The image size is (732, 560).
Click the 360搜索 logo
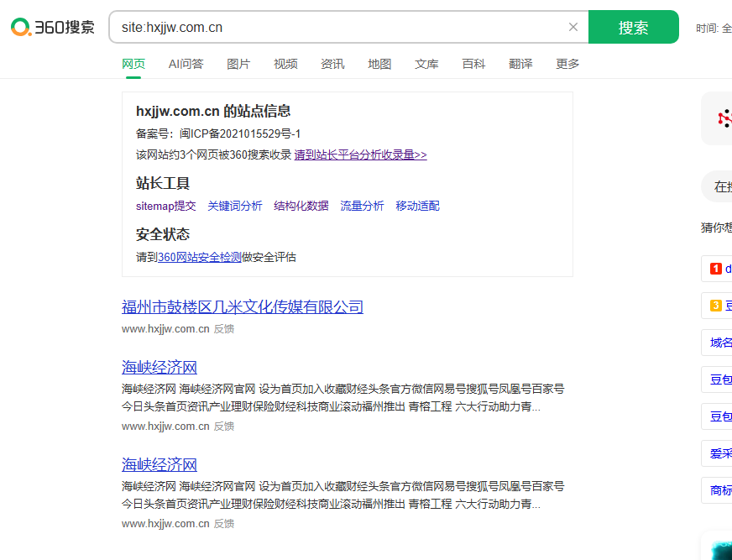[x=53, y=27]
